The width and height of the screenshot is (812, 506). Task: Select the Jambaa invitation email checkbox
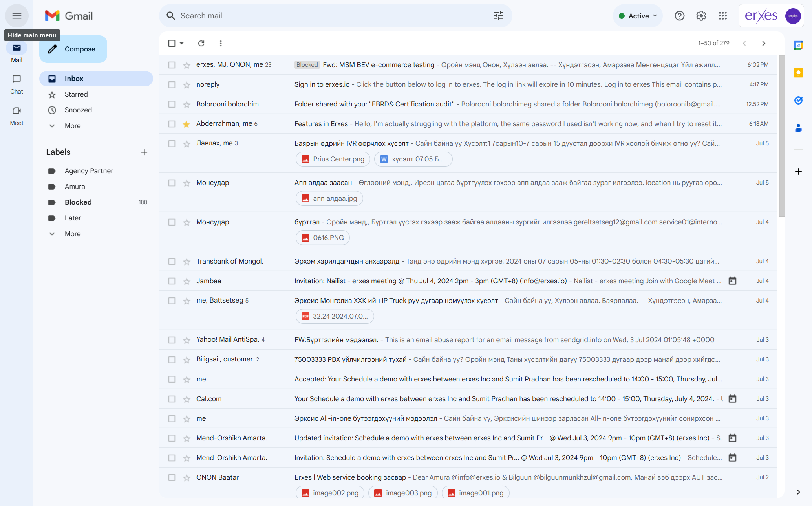tap(172, 281)
